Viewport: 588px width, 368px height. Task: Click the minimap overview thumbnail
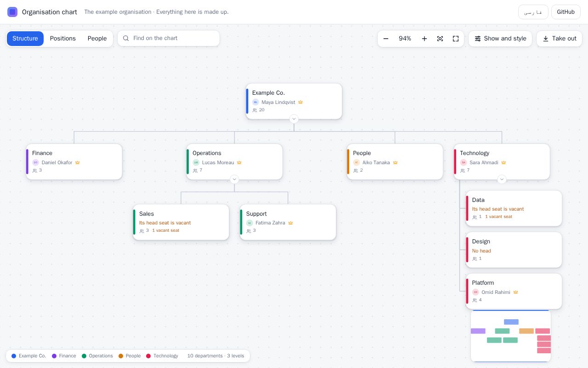pos(511,336)
